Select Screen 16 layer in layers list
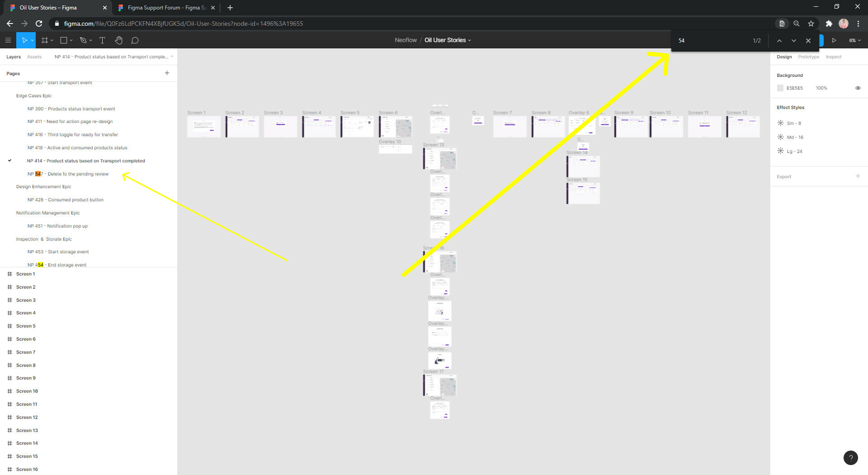 [27, 469]
